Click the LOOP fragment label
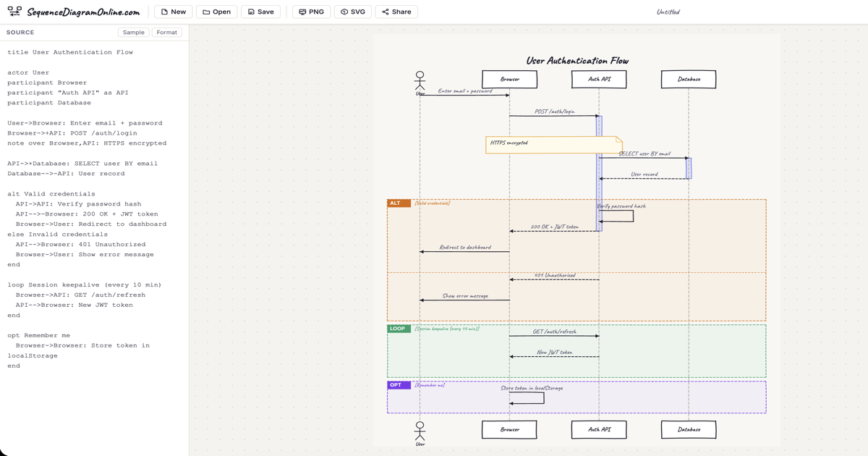Viewport: 868px width, 456px height. click(x=399, y=329)
